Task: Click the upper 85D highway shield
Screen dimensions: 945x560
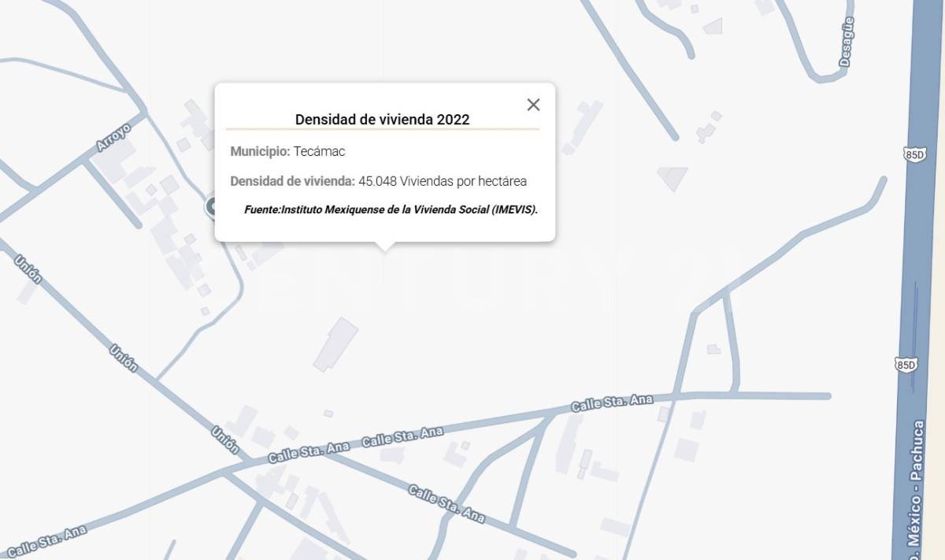Action: [914, 154]
